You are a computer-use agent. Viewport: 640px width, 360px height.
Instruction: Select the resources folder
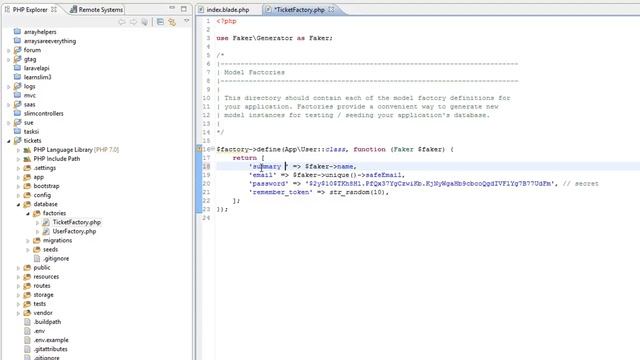(46, 276)
